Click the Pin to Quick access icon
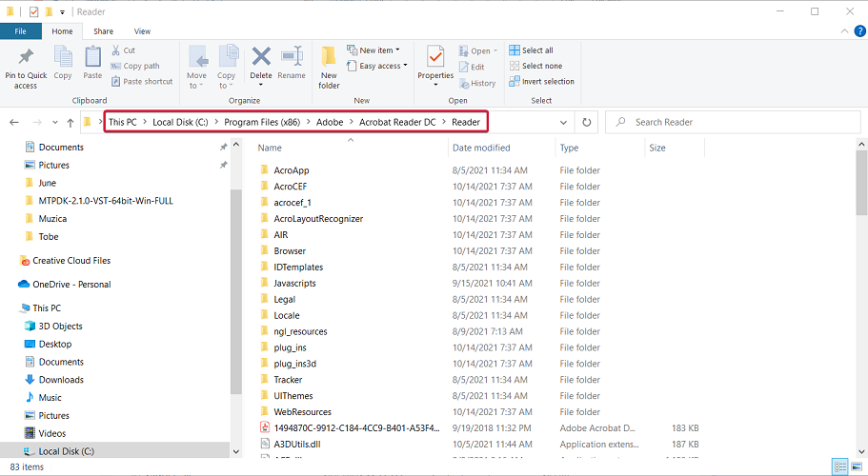 click(x=26, y=57)
